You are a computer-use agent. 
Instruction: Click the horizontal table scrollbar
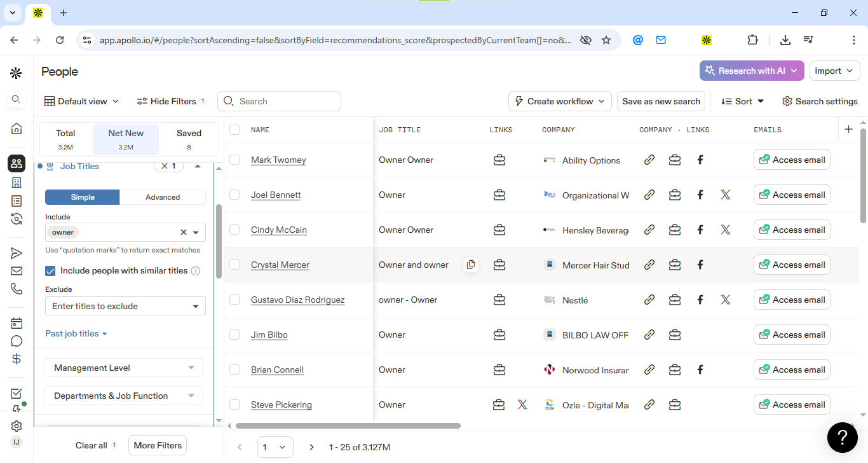pos(348,425)
